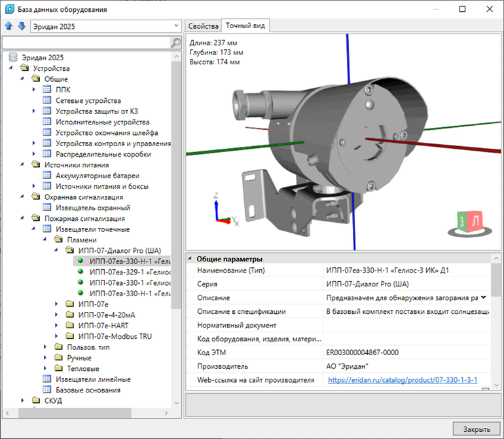Image resolution: width=504 pixels, height=439 pixels.
Task: Collapse the Источники питания folder
Action: click(x=22, y=164)
